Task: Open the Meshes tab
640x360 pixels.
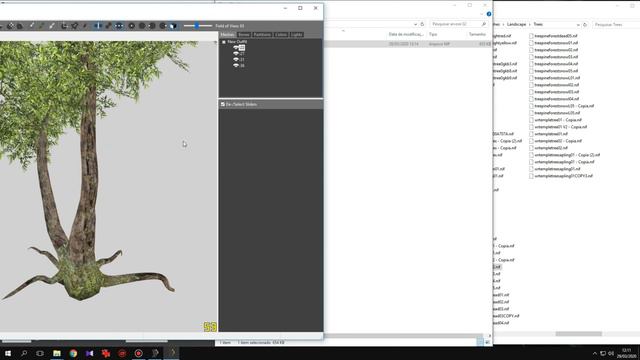Action: coord(228,35)
